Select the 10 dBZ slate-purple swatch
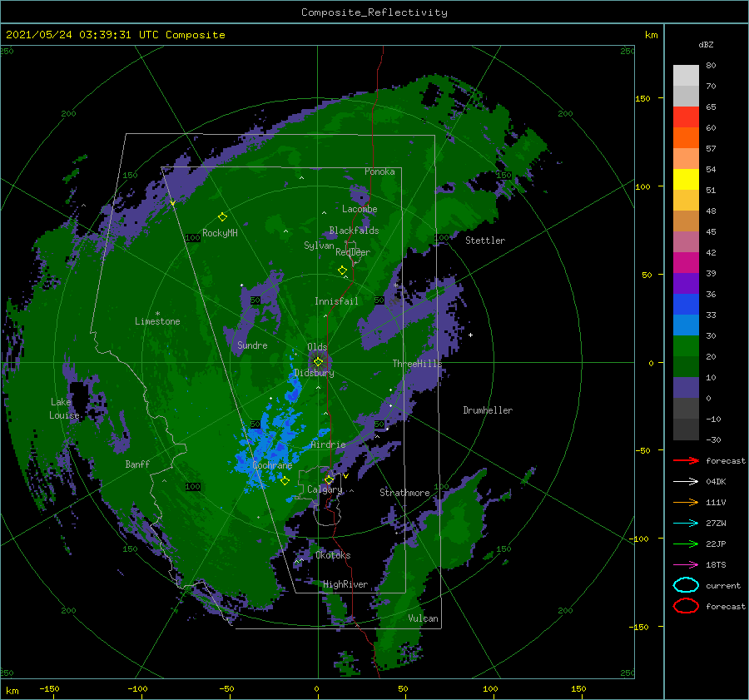Image resolution: width=749 pixels, height=700 pixels. click(686, 388)
